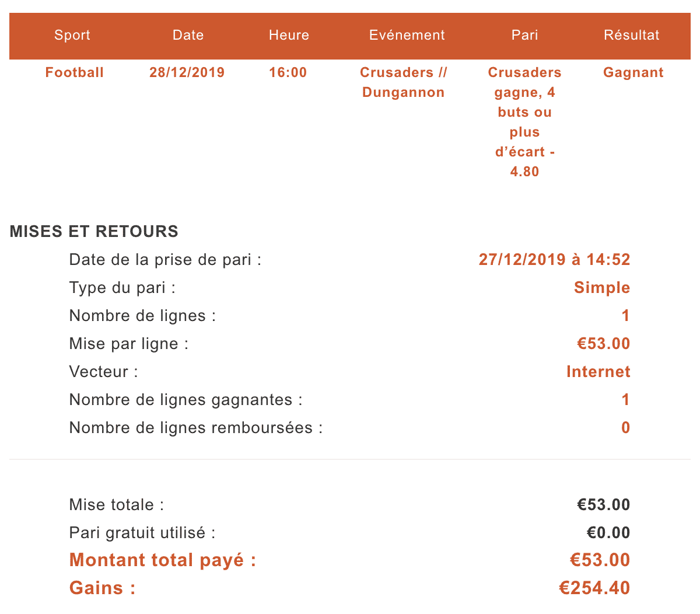This screenshot has height=614, width=700.
Task: Click the Evénement column header
Action: point(407,35)
